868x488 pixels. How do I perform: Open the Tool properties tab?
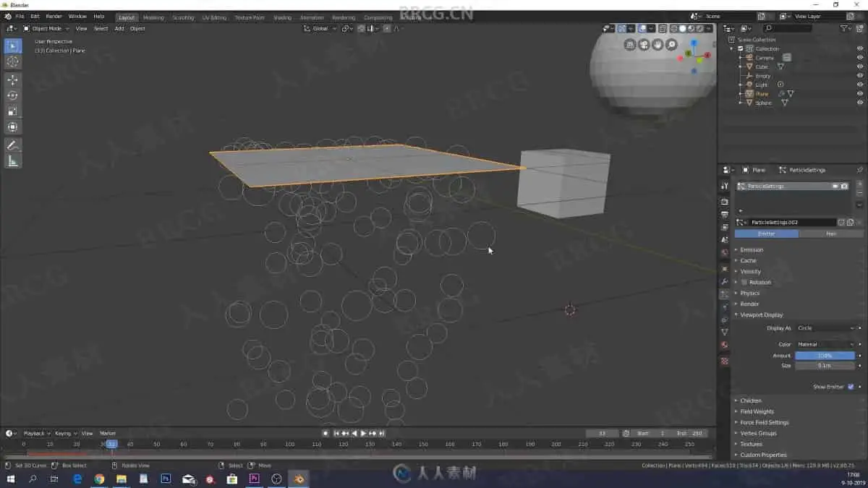(x=724, y=186)
